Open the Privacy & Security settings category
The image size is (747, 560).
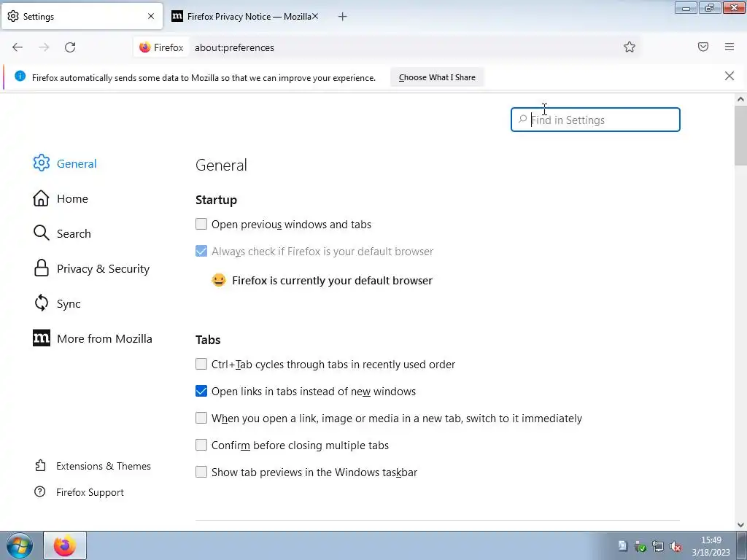pyautogui.click(x=104, y=268)
